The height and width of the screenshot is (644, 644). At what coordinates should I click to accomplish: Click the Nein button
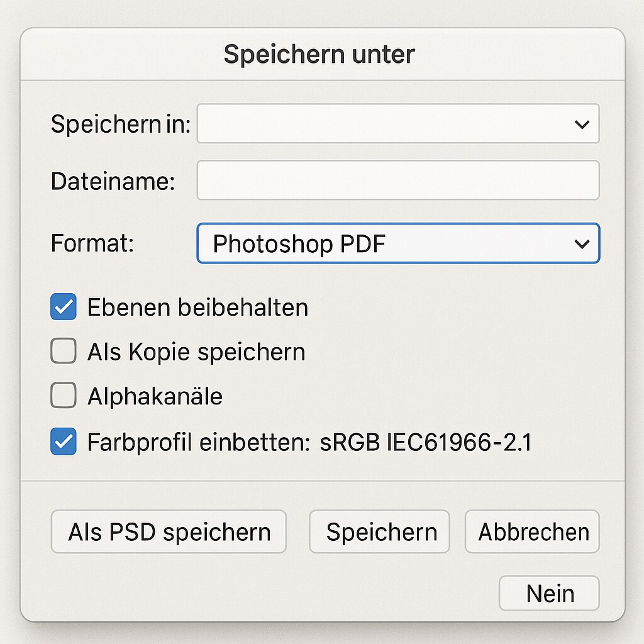(549, 594)
